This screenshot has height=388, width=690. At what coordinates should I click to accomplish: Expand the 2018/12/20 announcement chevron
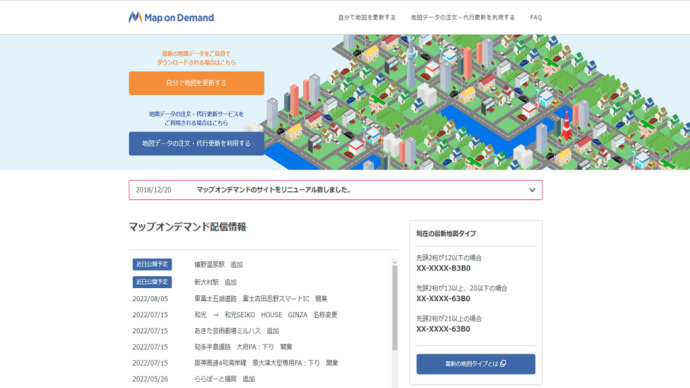point(532,190)
